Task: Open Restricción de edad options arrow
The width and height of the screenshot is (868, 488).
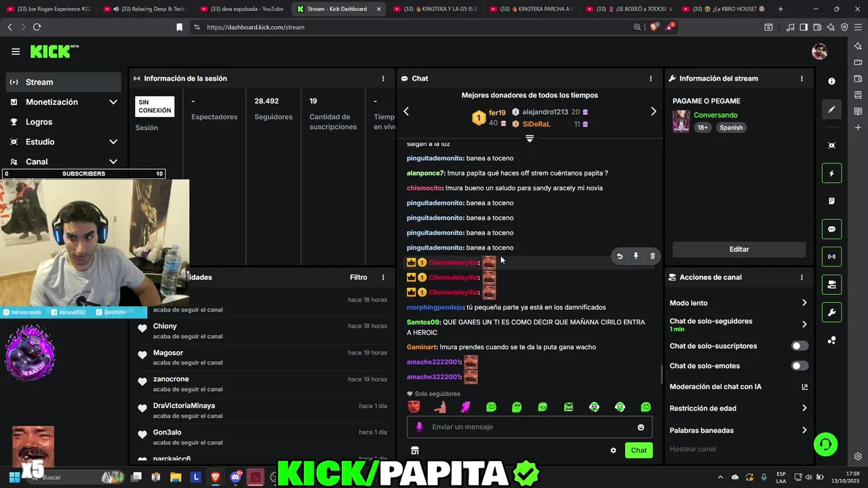Action: click(x=804, y=409)
